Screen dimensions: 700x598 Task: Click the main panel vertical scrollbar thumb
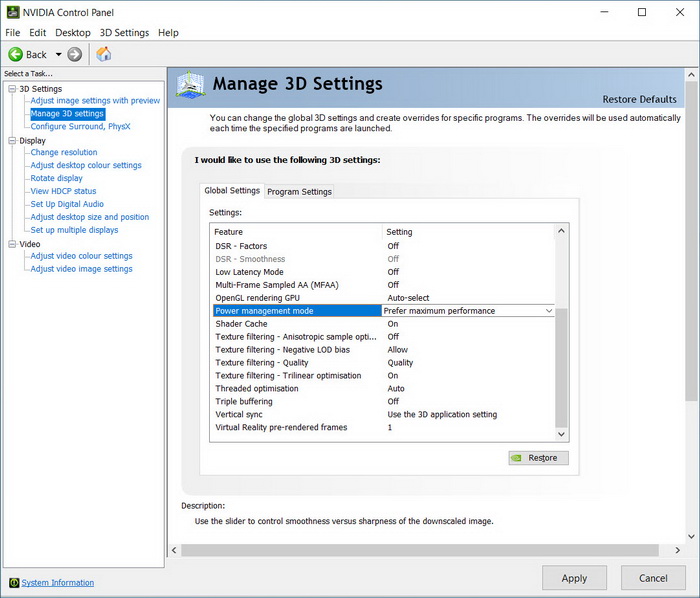692,241
